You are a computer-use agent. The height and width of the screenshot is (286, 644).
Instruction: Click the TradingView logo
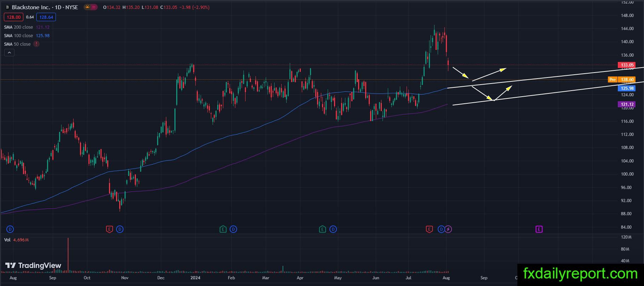[33, 265]
